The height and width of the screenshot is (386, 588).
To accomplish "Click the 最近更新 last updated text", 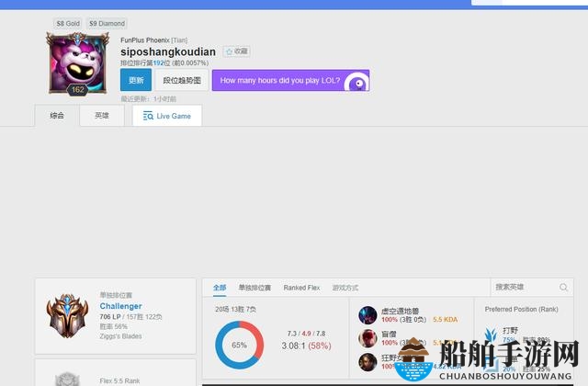I will point(148,99).
